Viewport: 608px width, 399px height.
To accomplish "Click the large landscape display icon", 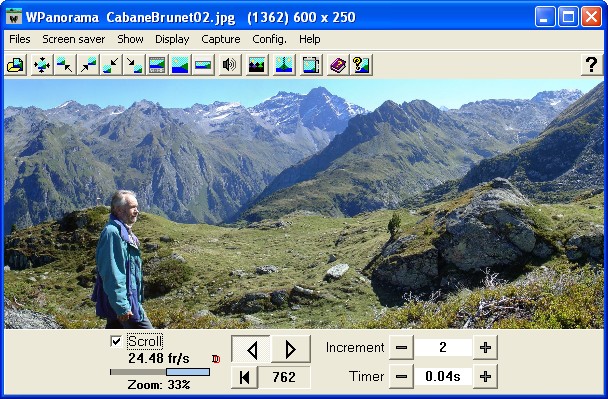I will pyautogui.click(x=180, y=64).
